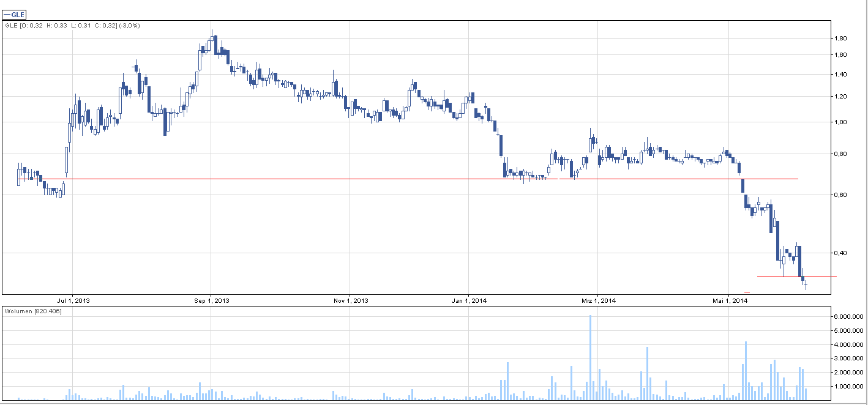Select the last candlestick on the chart

point(806,284)
